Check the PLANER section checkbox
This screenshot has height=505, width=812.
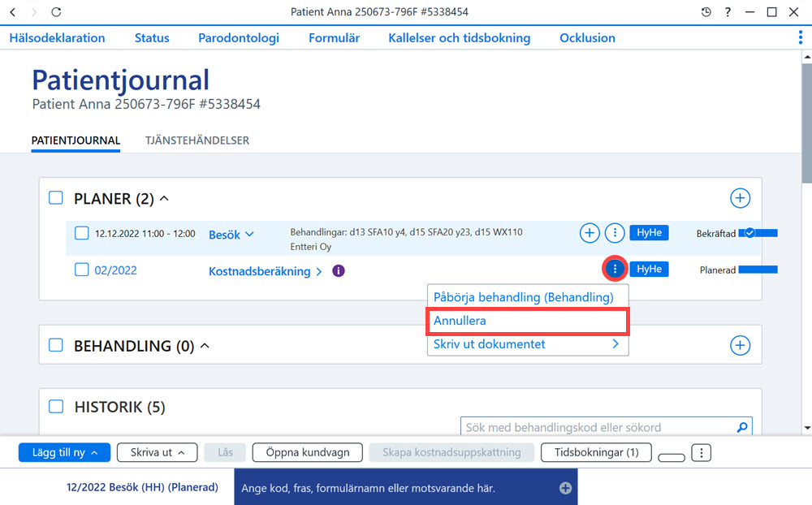click(56, 198)
